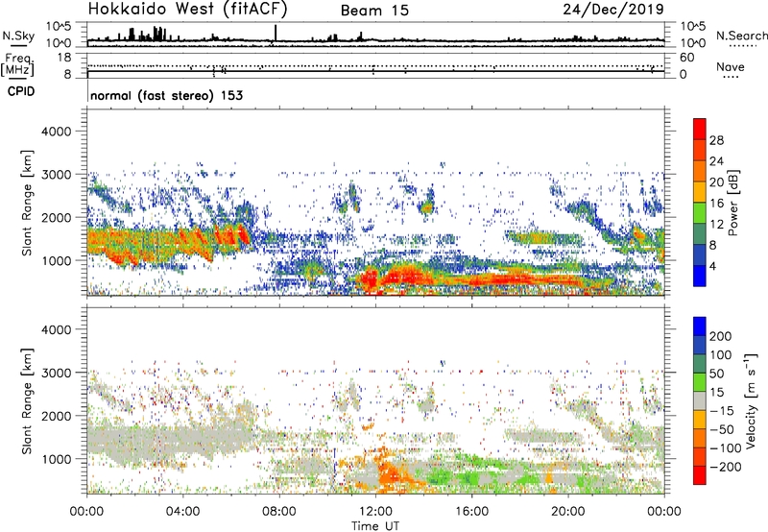Click the 2000 tick label in velocity panel
The image size is (768, 532).
(56, 416)
